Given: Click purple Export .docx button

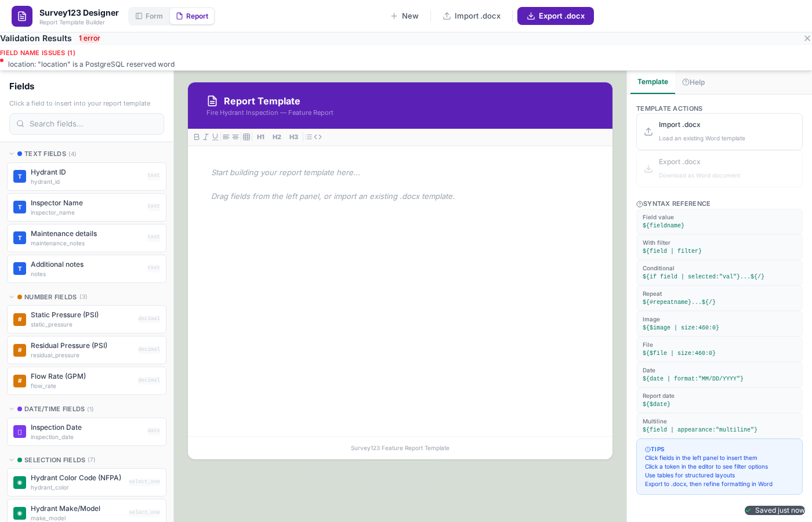Looking at the screenshot, I should 556,16.
